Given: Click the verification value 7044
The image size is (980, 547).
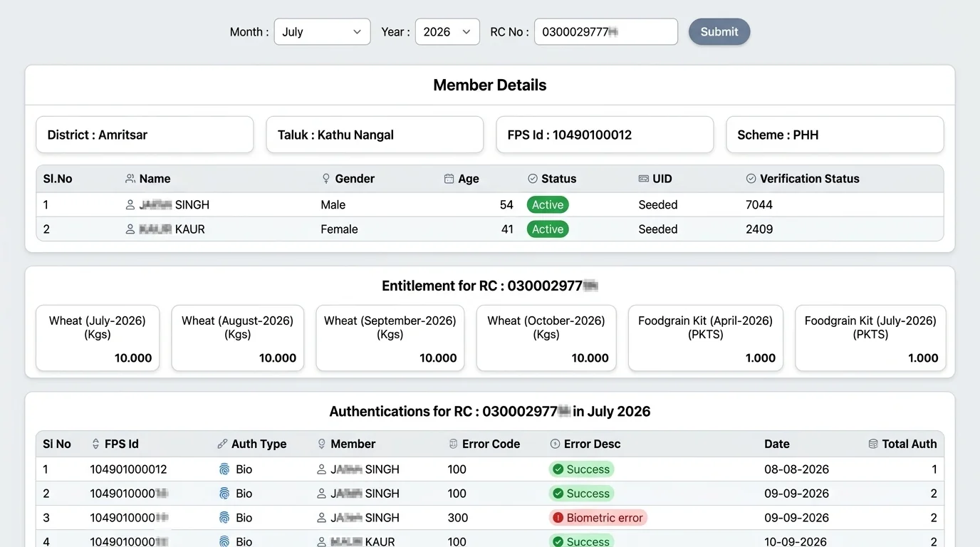Looking at the screenshot, I should 759,205.
